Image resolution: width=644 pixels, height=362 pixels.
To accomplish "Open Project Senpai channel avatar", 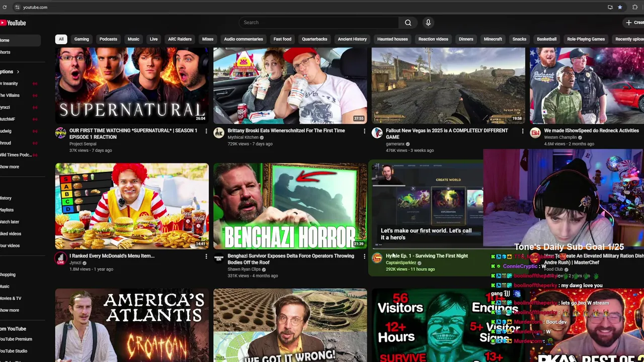I will coord(61,133).
